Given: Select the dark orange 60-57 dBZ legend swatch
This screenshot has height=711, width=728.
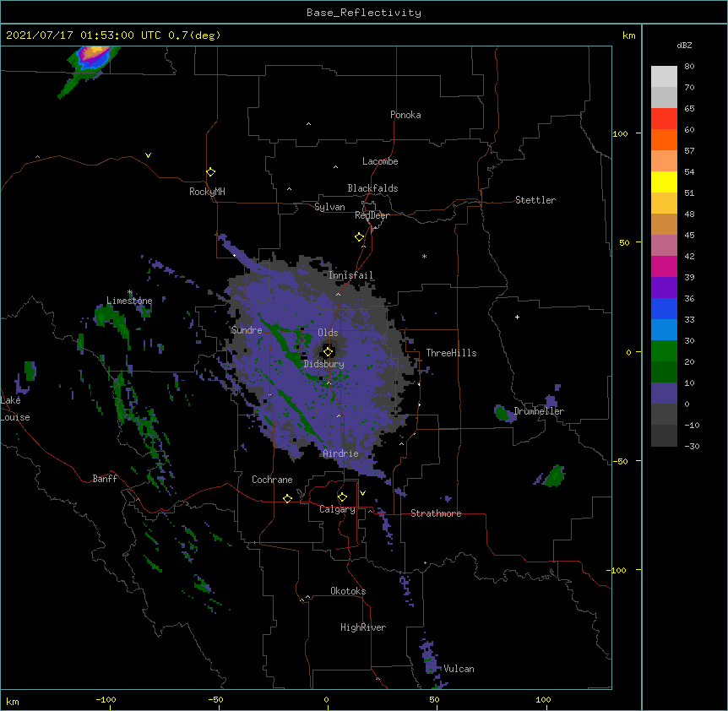Looking at the screenshot, I should (664, 139).
